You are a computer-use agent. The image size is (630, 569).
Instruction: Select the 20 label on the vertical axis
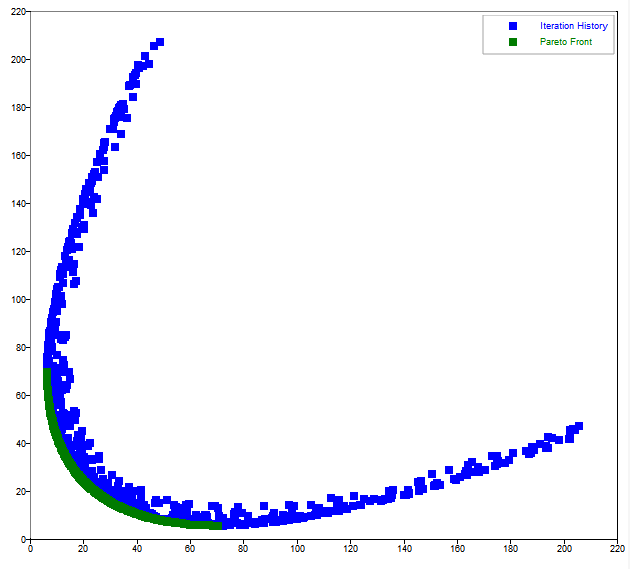click(x=19, y=492)
